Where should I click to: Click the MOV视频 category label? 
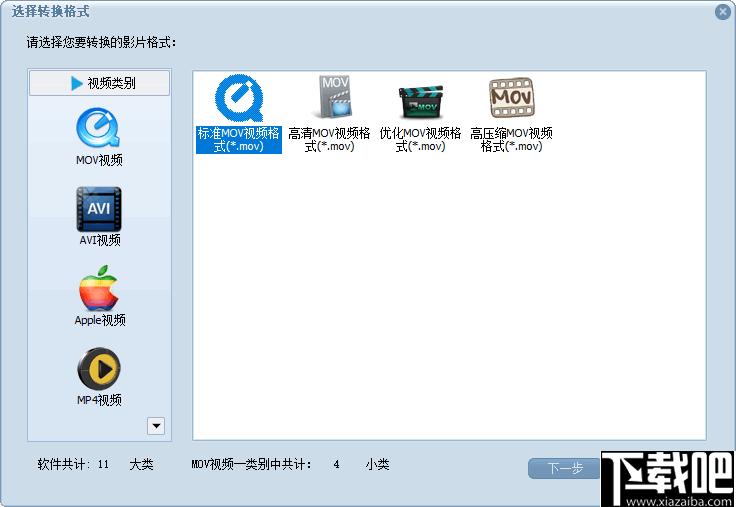[99, 160]
